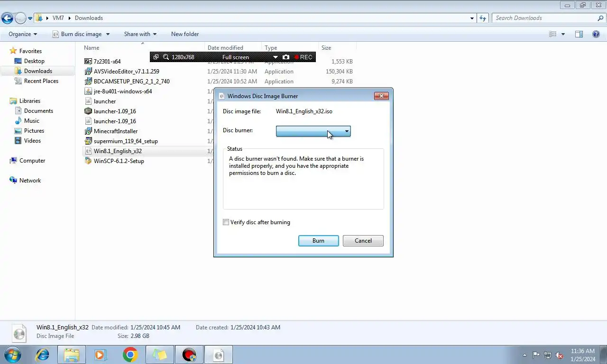Click VM7 in the address breadcrumb

(58, 18)
